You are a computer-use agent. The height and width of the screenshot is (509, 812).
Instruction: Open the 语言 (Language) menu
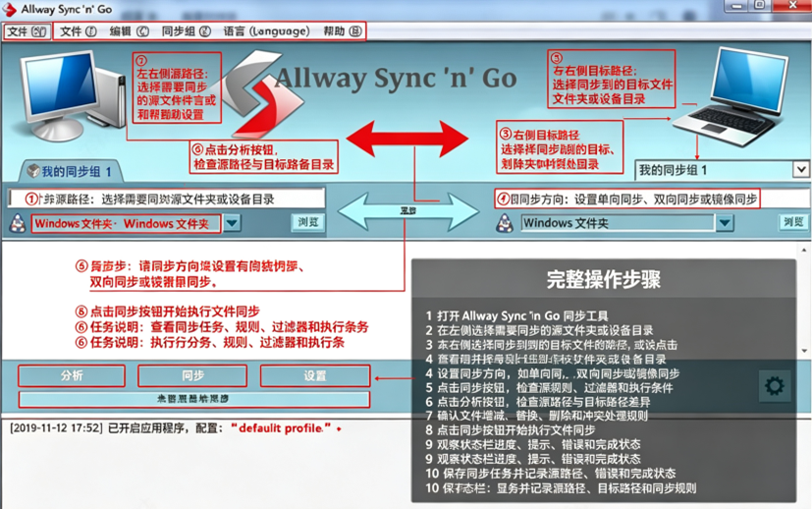click(x=266, y=31)
